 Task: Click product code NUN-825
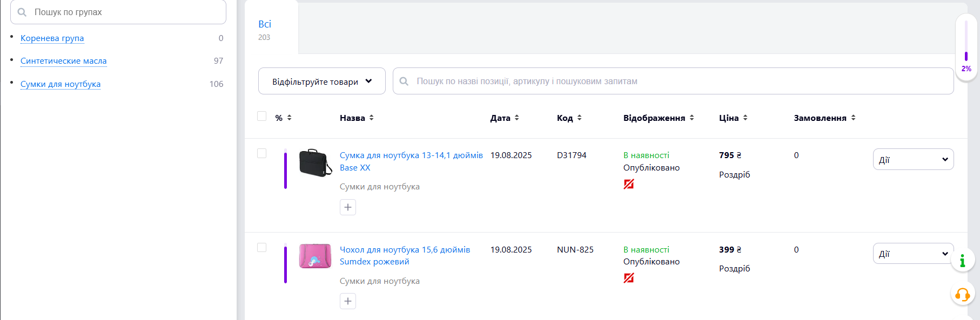tap(575, 250)
